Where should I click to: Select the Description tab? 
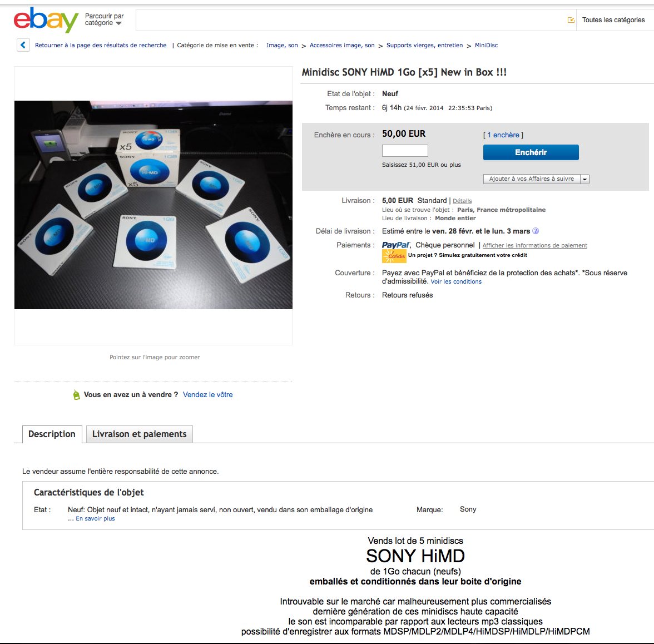point(52,434)
